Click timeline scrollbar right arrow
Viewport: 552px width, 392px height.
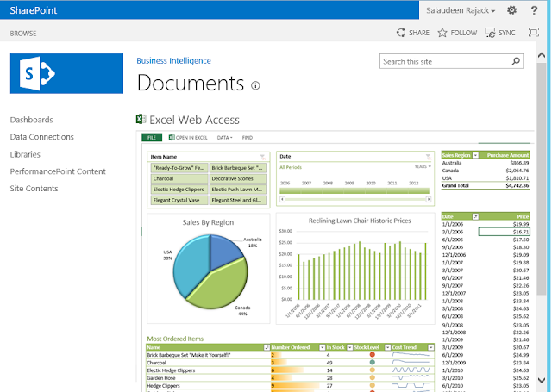click(429, 199)
